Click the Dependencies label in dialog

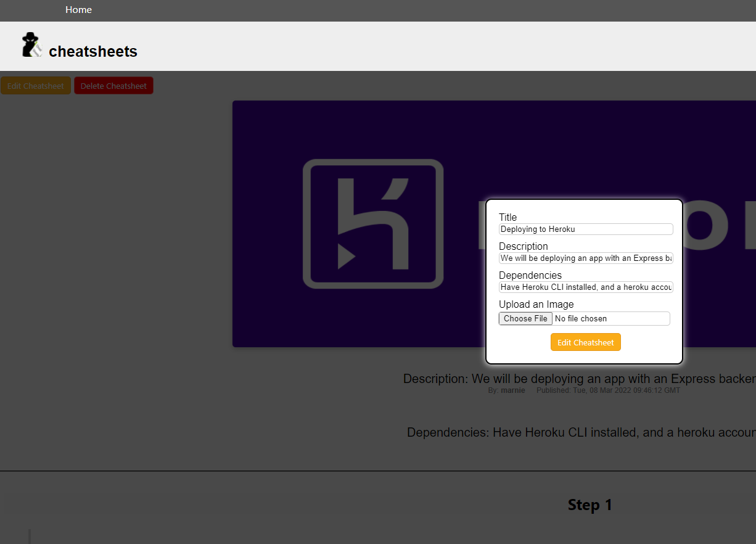tap(530, 275)
